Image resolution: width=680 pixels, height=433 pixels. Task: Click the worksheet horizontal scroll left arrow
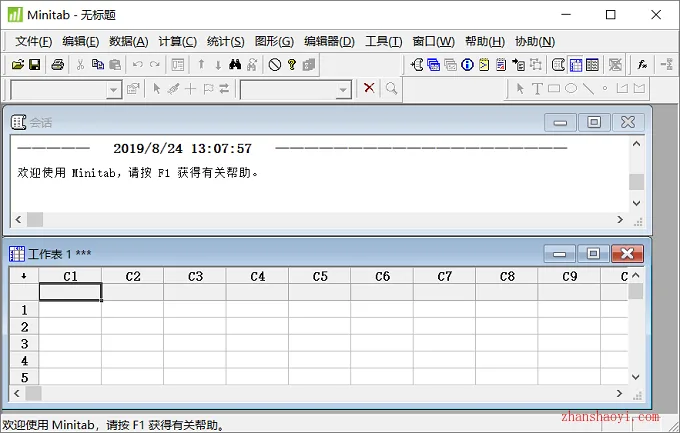click(x=17, y=394)
